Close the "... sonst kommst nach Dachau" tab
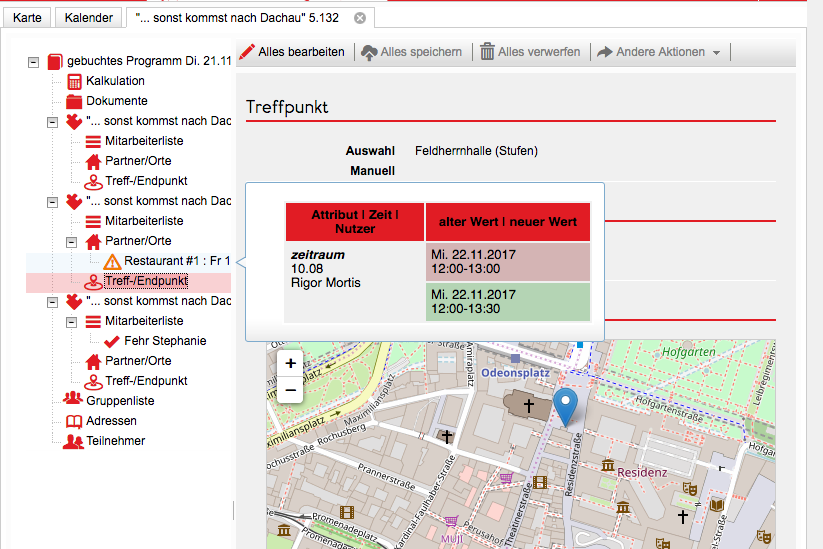The width and height of the screenshot is (823, 549). click(x=360, y=18)
